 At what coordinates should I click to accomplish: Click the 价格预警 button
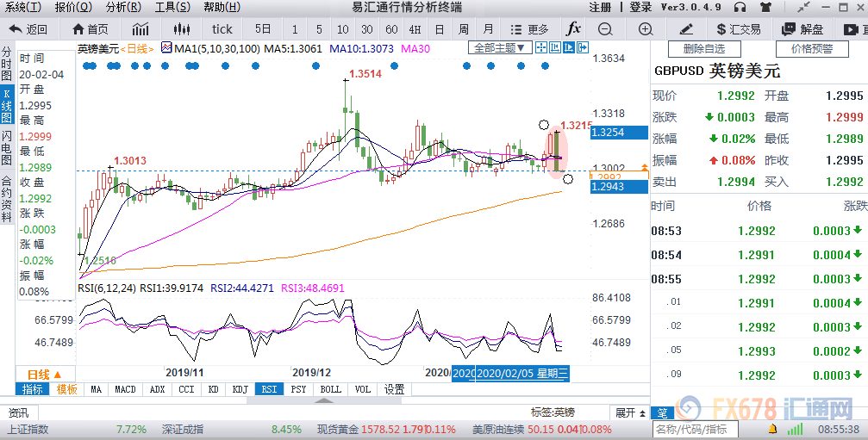click(x=811, y=48)
